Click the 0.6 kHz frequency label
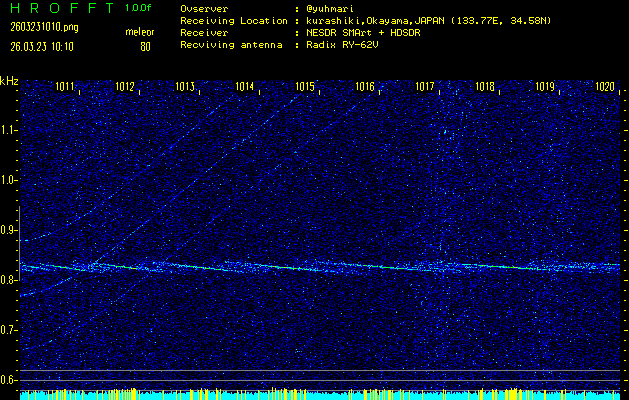The image size is (629, 400). point(9,379)
